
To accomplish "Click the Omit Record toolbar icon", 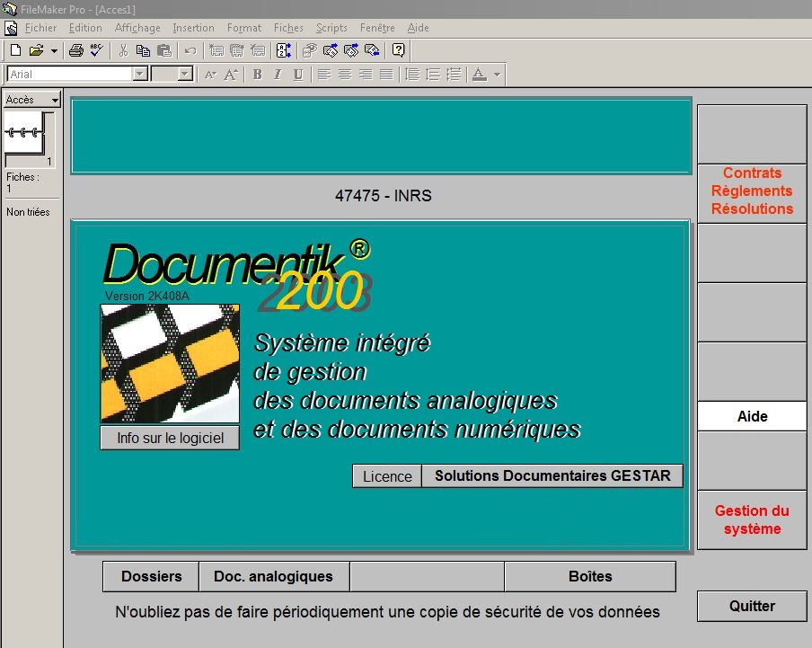I will (x=351, y=50).
